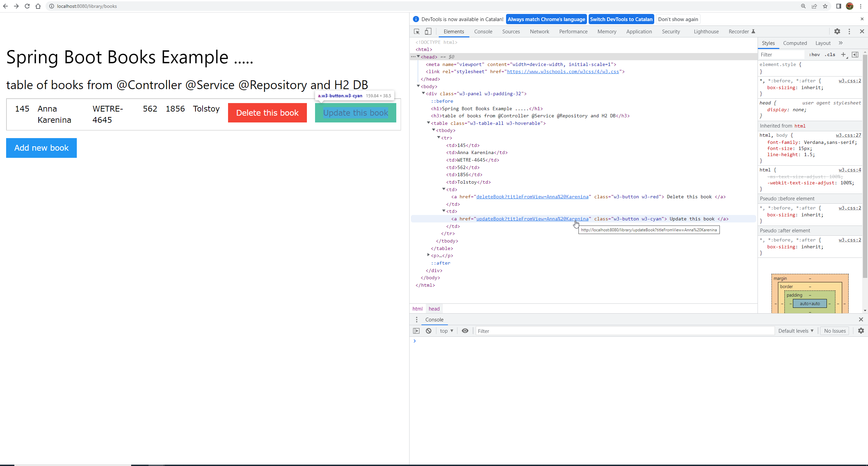868x466 pixels.
Task: Toggle the device emulation toolbar
Action: point(428,31)
